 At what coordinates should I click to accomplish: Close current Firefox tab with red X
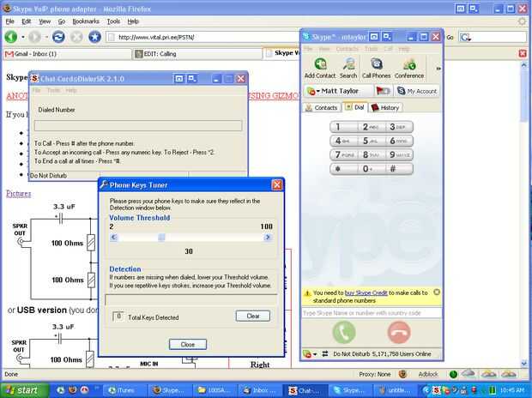tap(523, 53)
